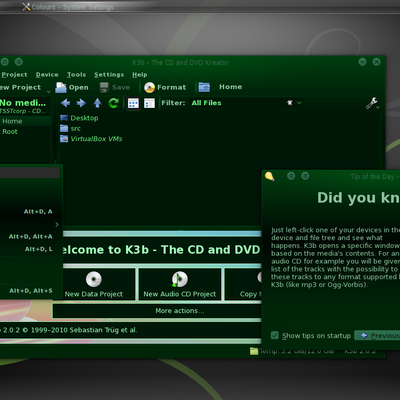This screenshot has width=400, height=400.
Task: Switch to the detailed list view button
Action: [149, 103]
